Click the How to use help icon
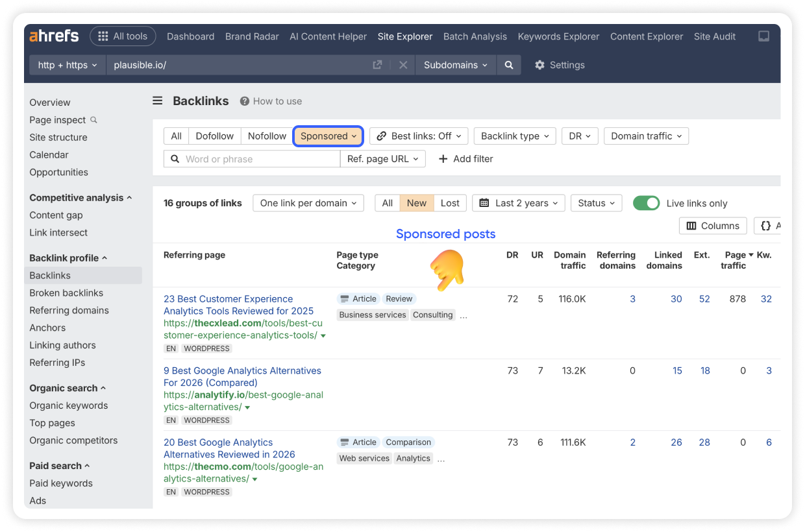805x532 pixels. point(245,101)
